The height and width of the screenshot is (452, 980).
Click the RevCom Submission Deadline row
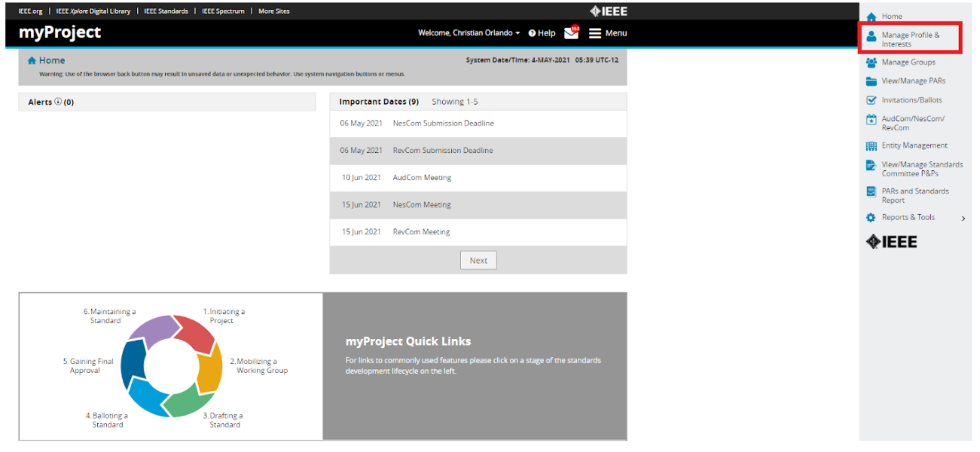click(x=478, y=151)
